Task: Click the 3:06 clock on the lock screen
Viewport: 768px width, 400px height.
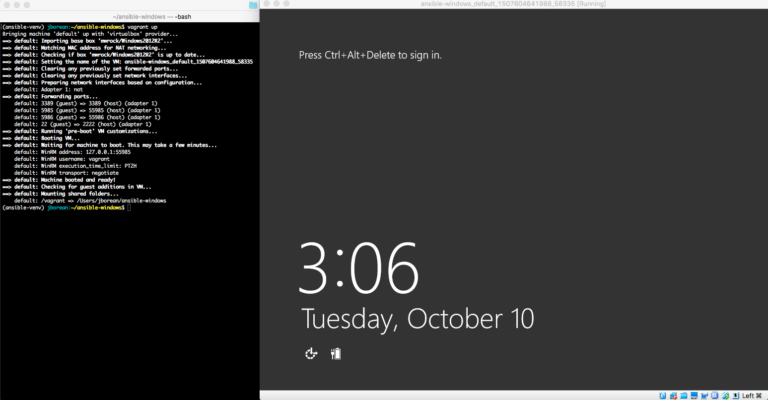Action: [x=359, y=267]
